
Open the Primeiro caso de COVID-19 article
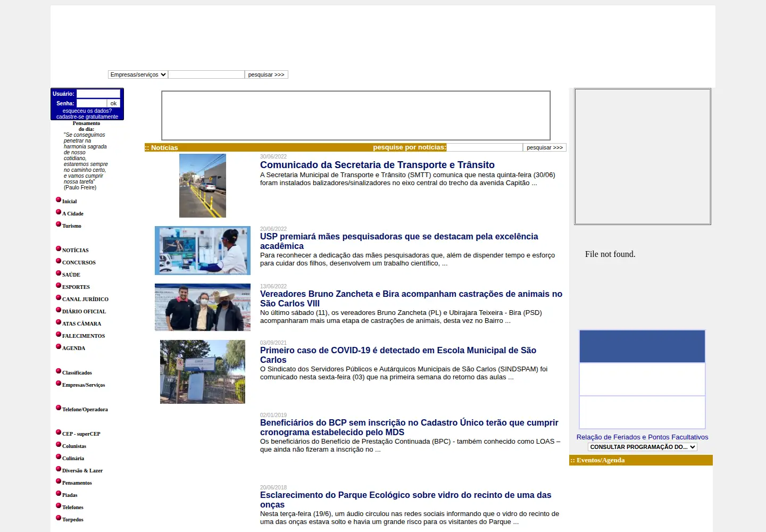[x=398, y=355]
